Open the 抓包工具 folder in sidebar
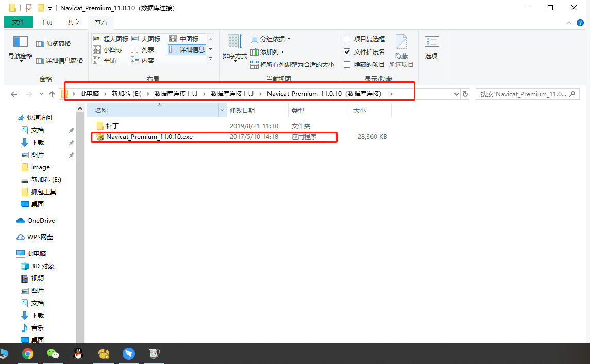Image resolution: width=590 pixels, height=364 pixels. click(x=39, y=192)
